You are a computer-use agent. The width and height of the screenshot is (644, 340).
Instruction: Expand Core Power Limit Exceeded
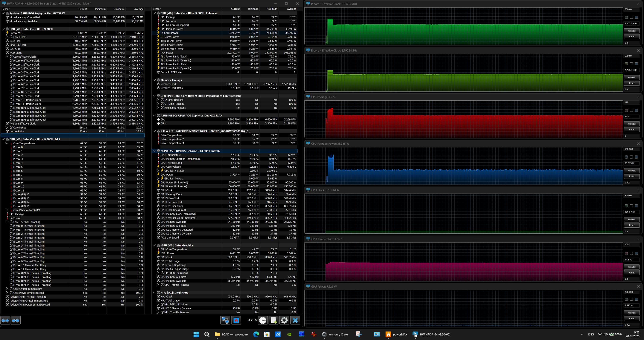pos(7,293)
